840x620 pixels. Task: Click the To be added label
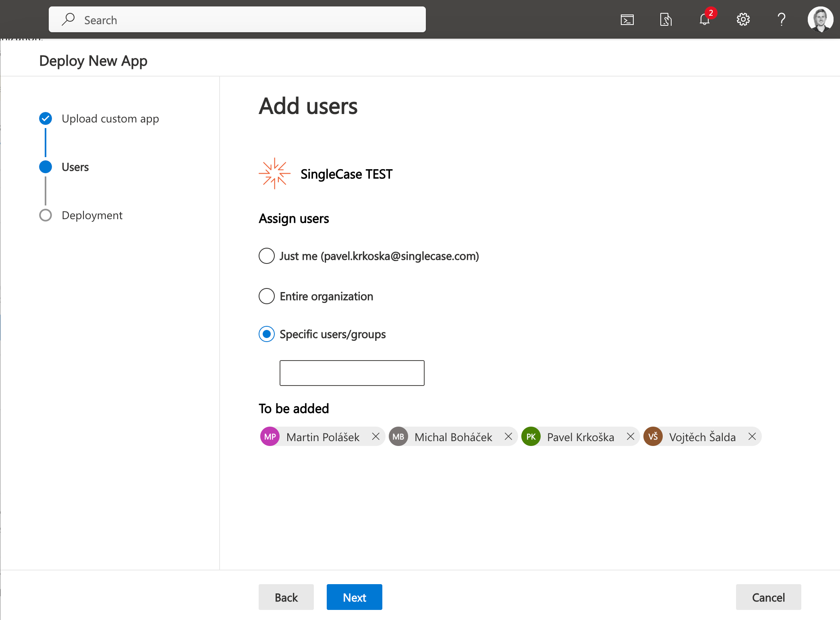(x=294, y=408)
